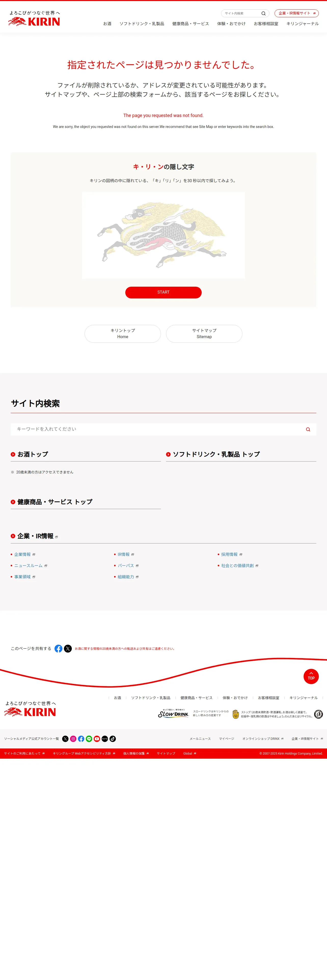Open the メールニュース footer link

tap(200, 739)
